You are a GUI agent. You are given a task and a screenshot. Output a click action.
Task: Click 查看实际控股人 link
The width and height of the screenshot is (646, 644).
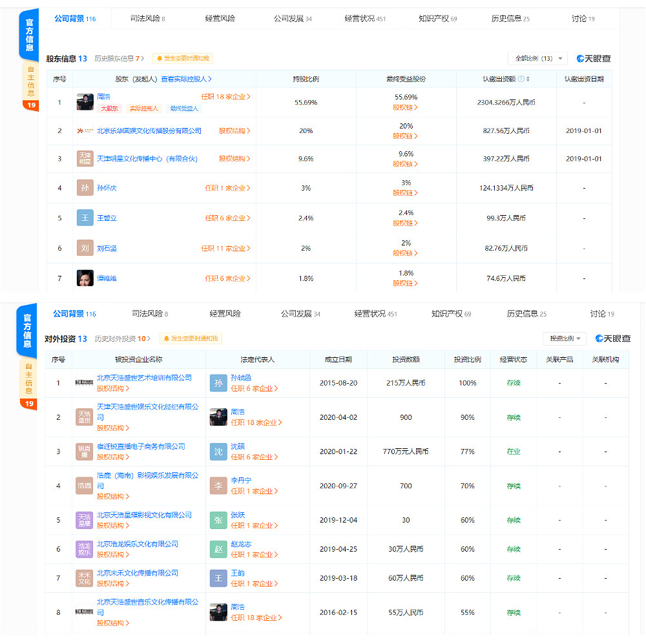186,79
